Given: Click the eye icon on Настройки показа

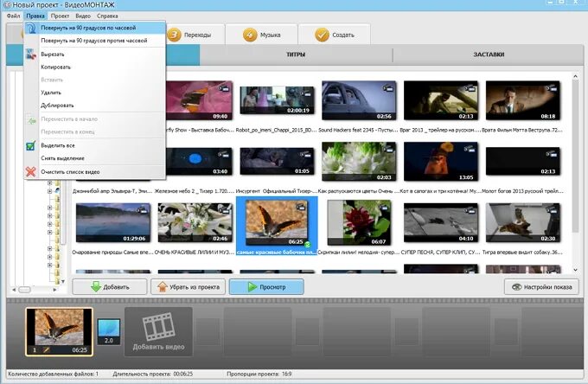Looking at the screenshot, I should (x=517, y=287).
